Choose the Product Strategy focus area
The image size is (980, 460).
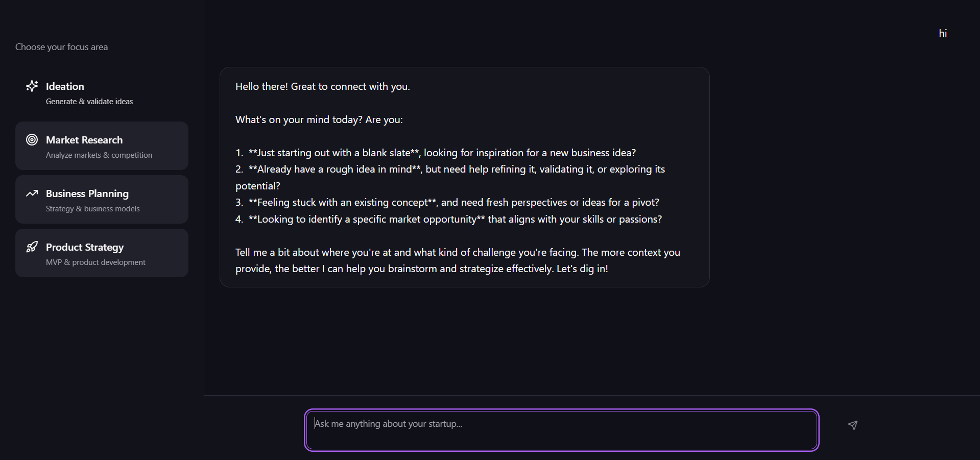(102, 253)
